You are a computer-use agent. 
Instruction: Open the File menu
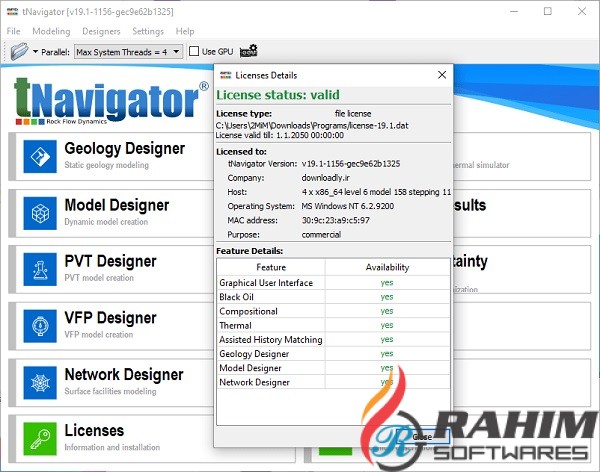coord(13,31)
